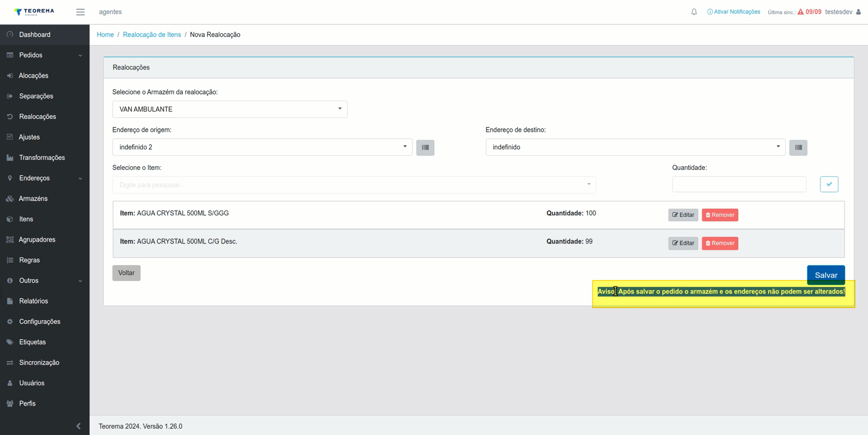The width and height of the screenshot is (868, 435).
Task: Click the Teorema logo
Action: pos(34,12)
